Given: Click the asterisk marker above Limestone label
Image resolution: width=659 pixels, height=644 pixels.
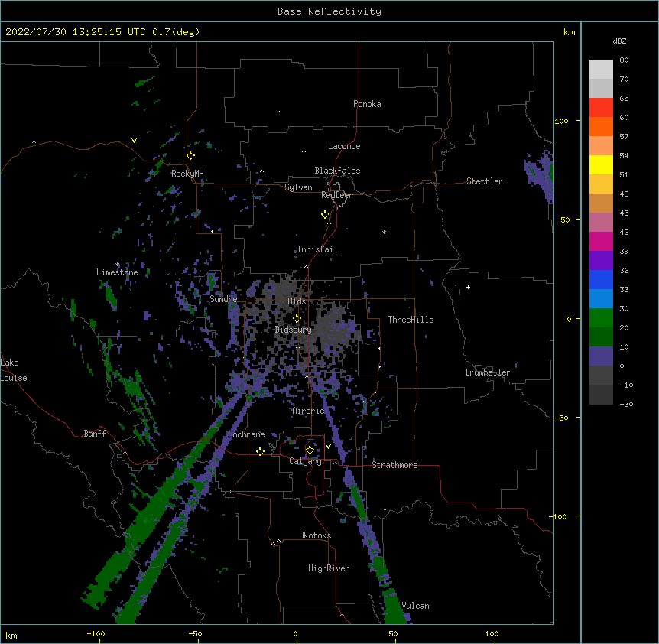Looking at the screenshot, I should [x=118, y=265].
